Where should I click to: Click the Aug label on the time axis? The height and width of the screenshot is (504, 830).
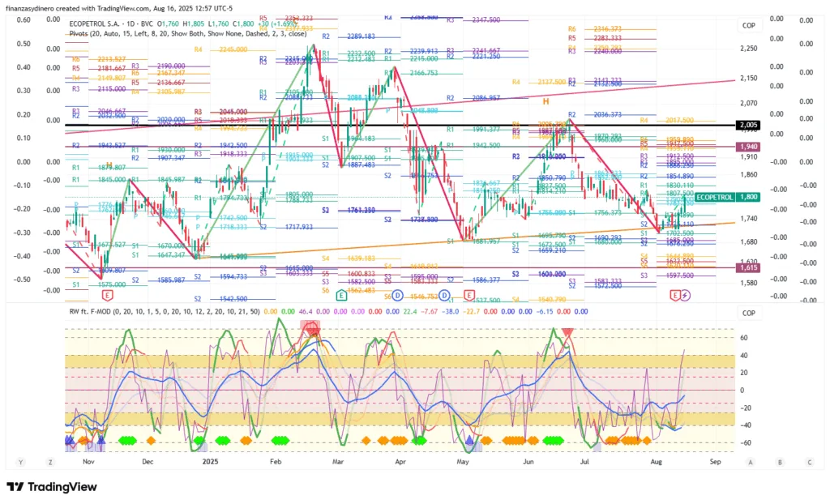click(656, 462)
